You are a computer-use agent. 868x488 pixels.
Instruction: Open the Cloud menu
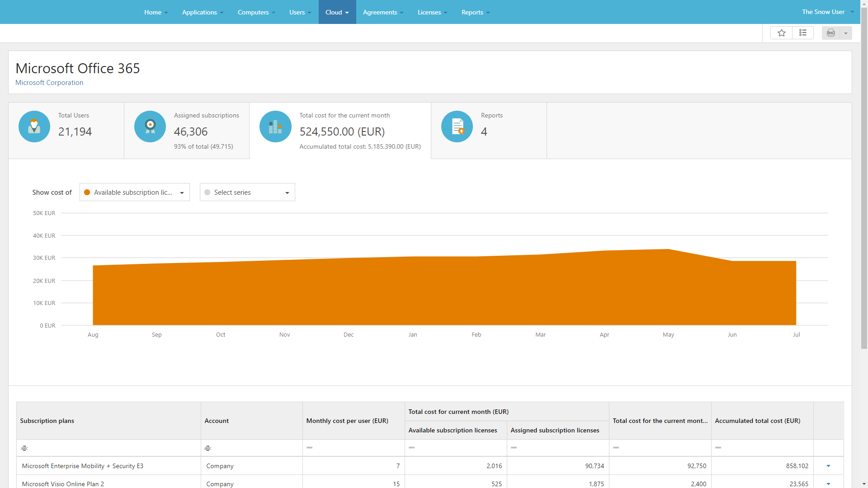point(337,12)
